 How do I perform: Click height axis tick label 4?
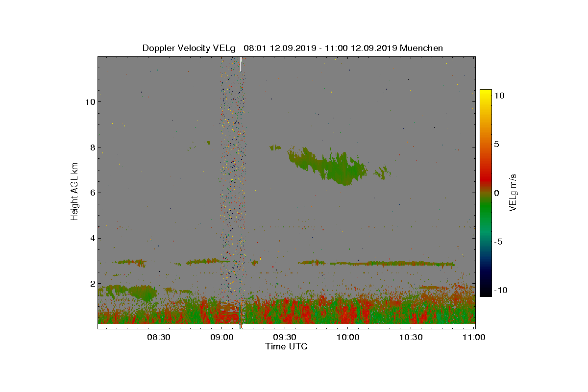pos(92,238)
